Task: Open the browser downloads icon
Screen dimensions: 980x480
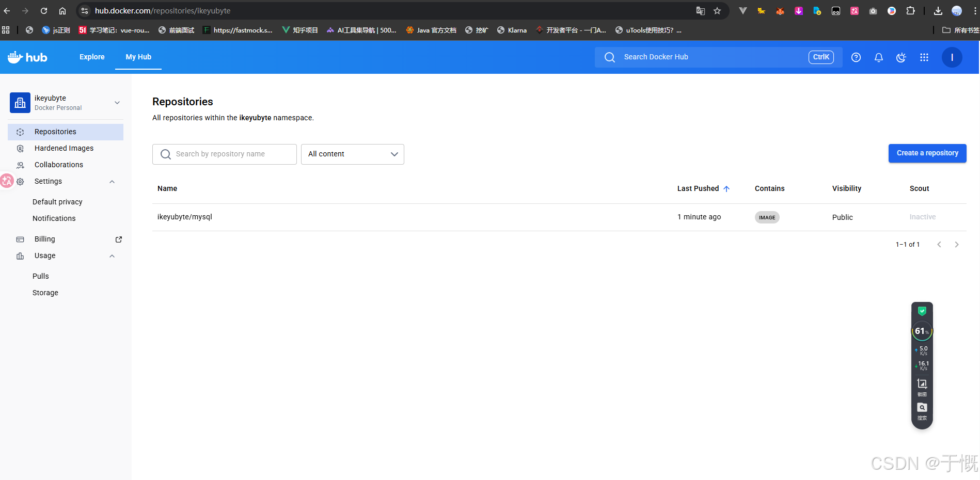Action: click(938, 11)
